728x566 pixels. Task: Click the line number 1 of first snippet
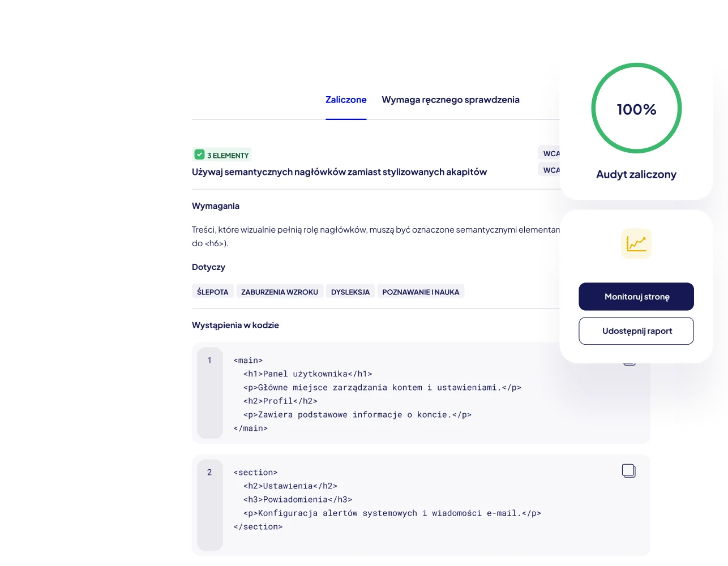click(209, 360)
